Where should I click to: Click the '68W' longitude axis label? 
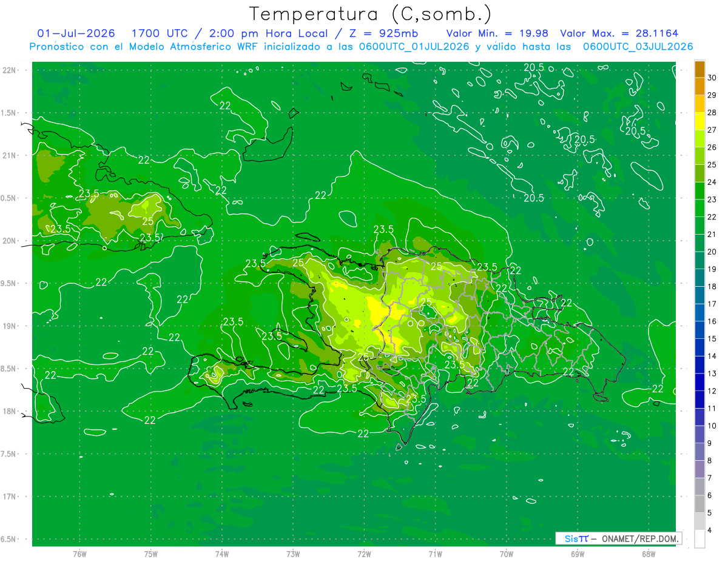point(649,554)
